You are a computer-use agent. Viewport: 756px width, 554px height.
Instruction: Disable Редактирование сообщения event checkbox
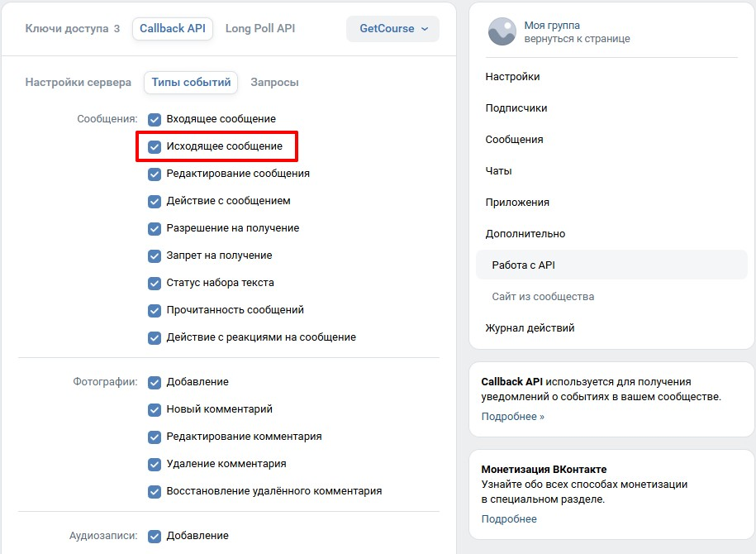[155, 174]
